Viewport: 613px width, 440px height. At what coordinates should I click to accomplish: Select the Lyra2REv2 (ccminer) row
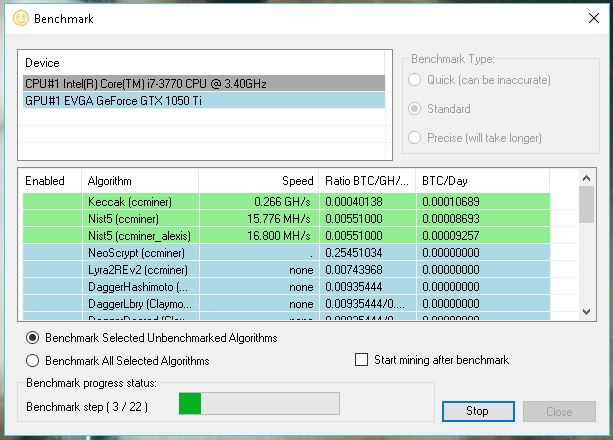(x=286, y=270)
